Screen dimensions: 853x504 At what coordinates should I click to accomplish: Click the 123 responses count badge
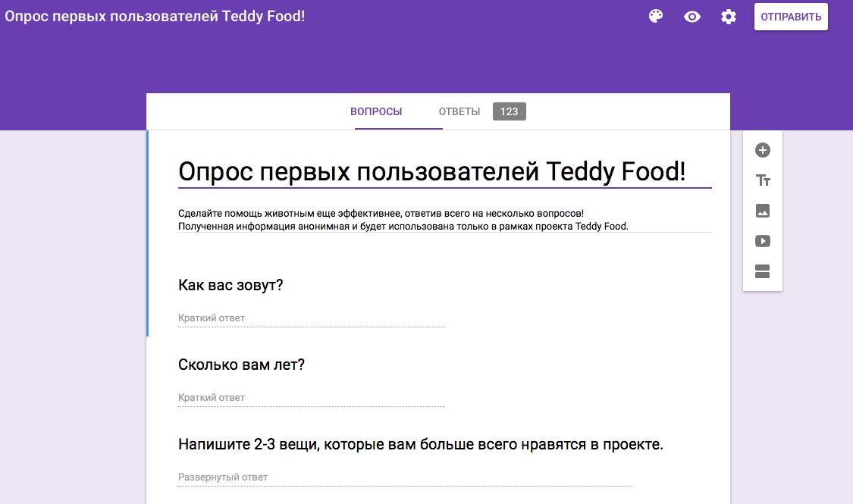tap(510, 111)
